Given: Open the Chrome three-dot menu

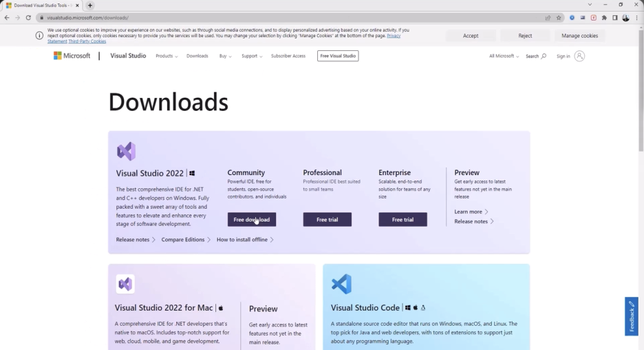Looking at the screenshot, I should click(x=636, y=18).
